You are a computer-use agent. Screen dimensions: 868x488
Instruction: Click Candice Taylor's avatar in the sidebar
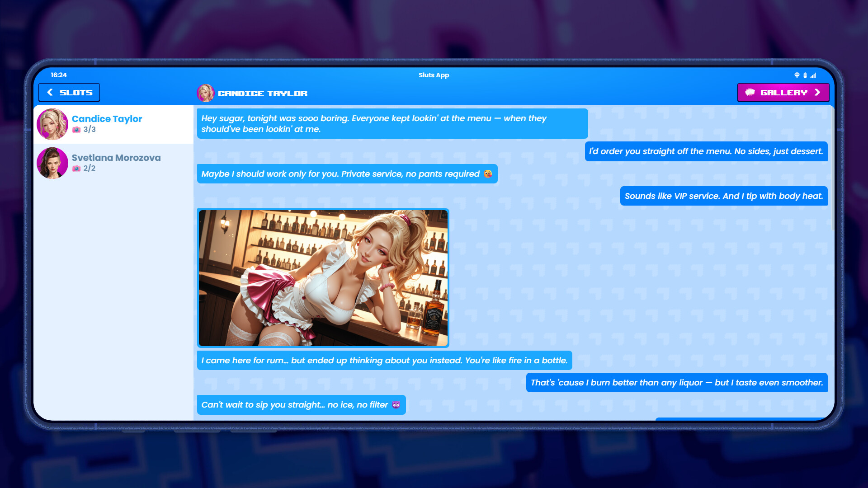(x=52, y=124)
